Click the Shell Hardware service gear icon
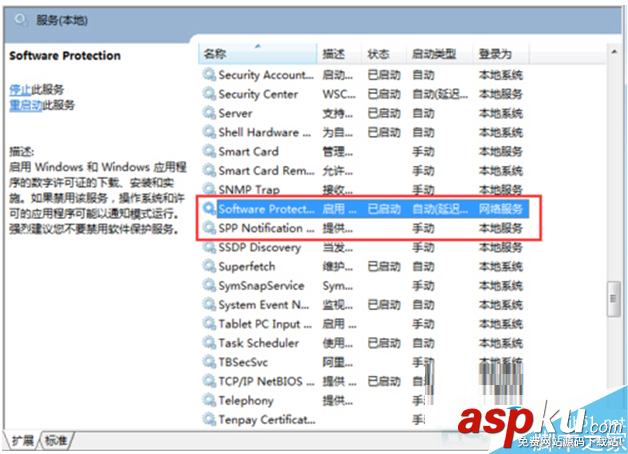Image resolution: width=628 pixels, height=454 pixels. coord(209,132)
